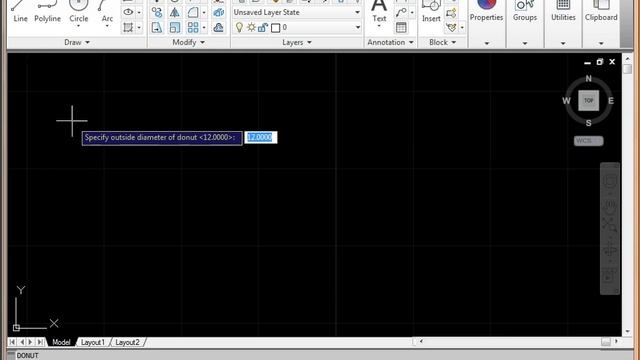Open the hatch tool dropdown arrow
The height and width of the screenshot is (360, 640).
coord(139,28)
